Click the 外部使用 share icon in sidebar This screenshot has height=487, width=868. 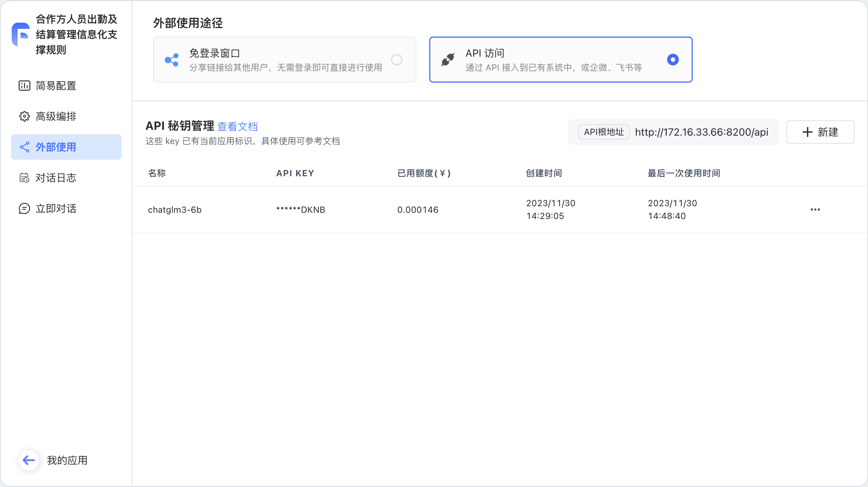(x=25, y=147)
